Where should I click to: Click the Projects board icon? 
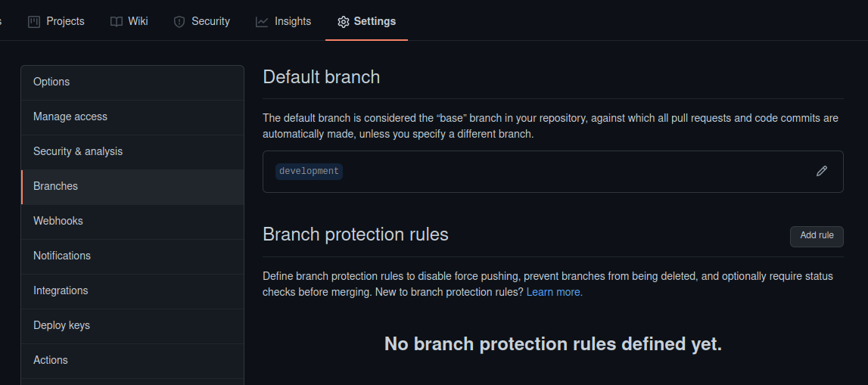[34, 22]
